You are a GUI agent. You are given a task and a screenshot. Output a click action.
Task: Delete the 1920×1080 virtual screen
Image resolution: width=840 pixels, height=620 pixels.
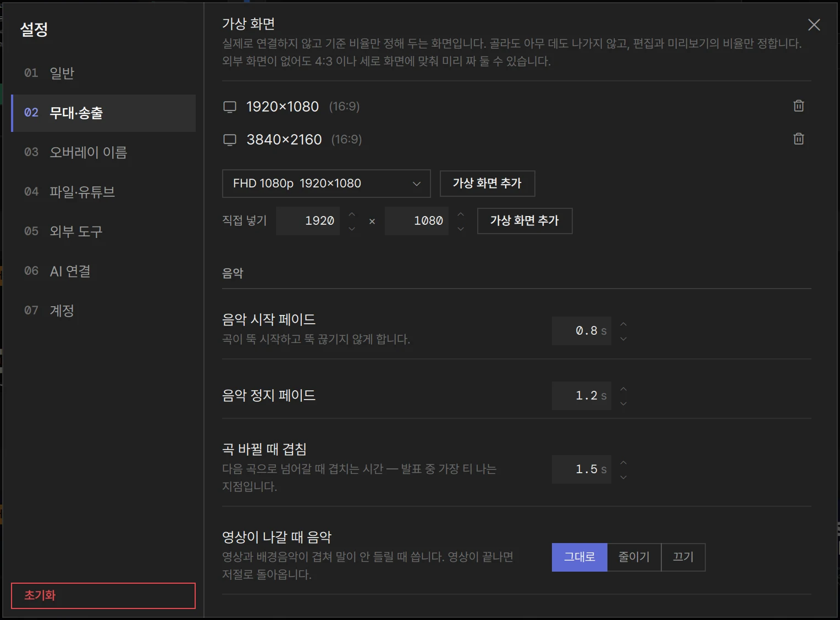(799, 106)
